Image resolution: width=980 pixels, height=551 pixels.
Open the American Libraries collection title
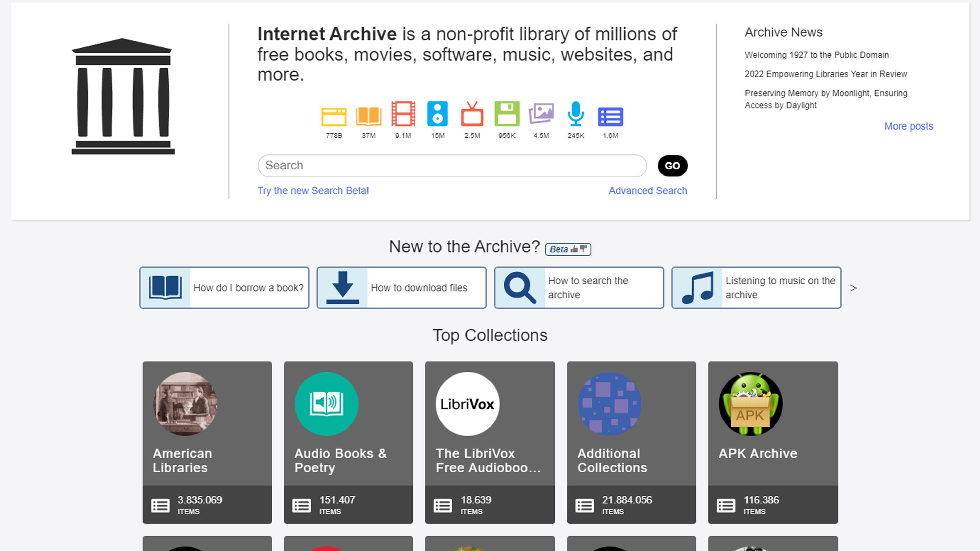[x=182, y=460]
